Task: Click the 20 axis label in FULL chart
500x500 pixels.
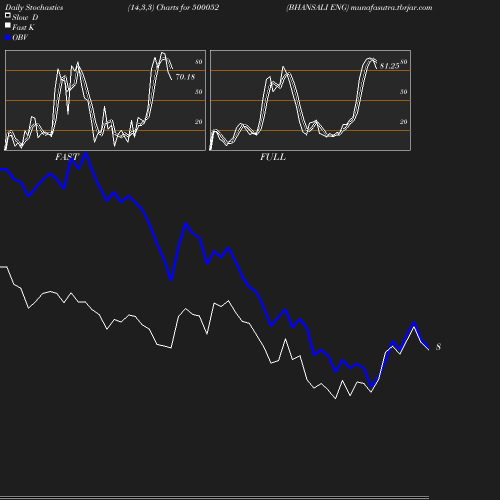Action: [x=404, y=122]
